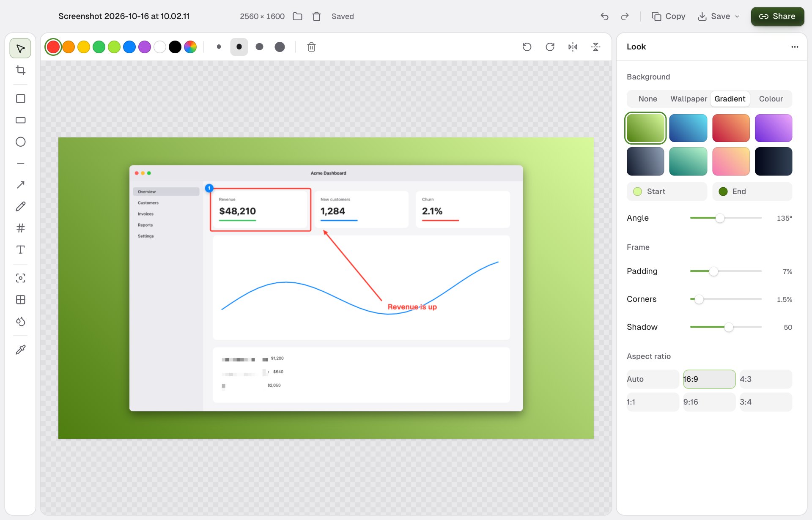
Task: Click the Save button
Action: click(714, 16)
